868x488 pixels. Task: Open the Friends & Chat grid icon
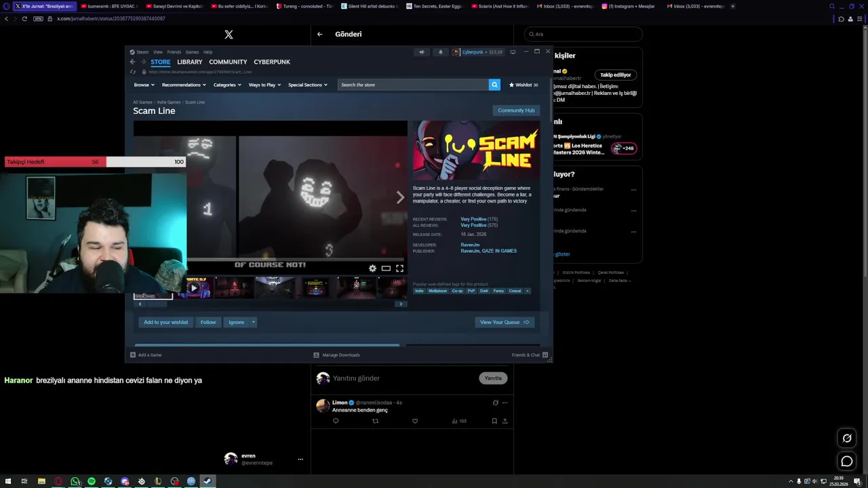tap(545, 354)
